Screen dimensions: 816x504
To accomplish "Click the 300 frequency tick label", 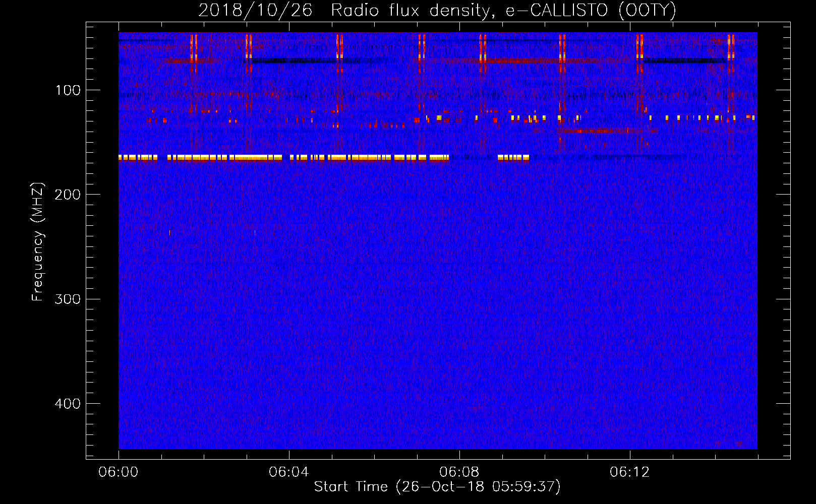I will click(68, 299).
